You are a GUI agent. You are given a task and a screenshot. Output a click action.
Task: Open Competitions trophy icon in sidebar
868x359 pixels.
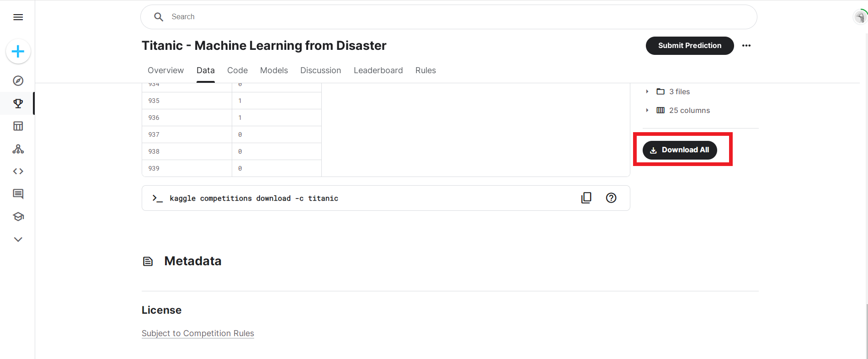point(18,103)
